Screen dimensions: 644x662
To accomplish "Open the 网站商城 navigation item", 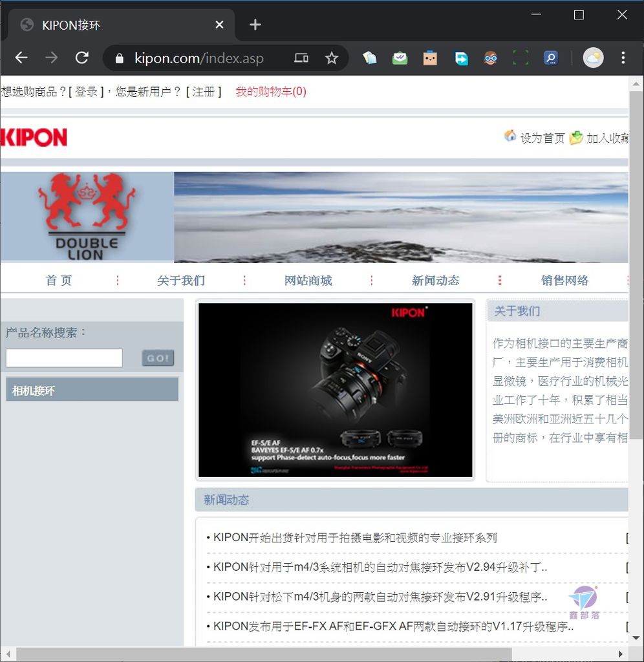I will pos(308,281).
